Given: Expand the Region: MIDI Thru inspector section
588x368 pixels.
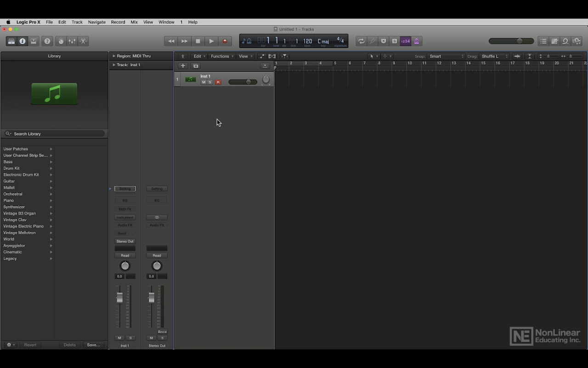Looking at the screenshot, I should (x=114, y=56).
